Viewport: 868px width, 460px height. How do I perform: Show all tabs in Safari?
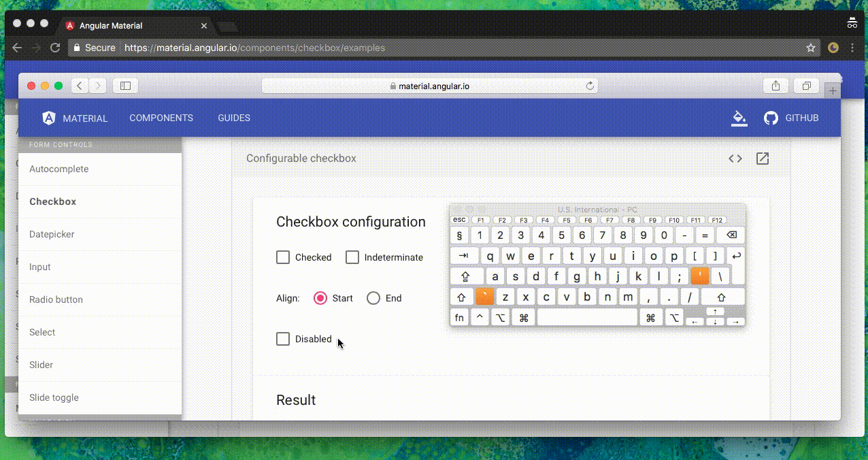click(806, 86)
